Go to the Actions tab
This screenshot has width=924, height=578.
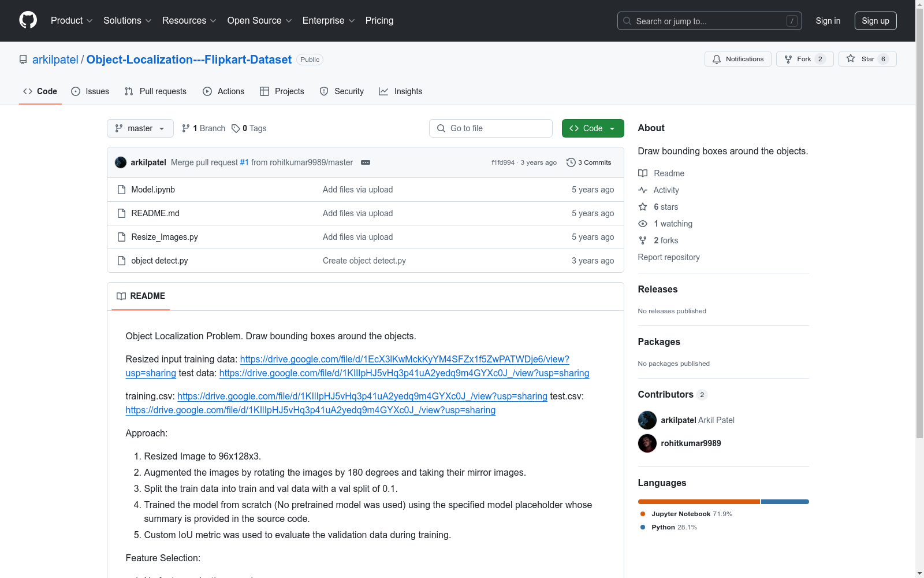coord(223,91)
